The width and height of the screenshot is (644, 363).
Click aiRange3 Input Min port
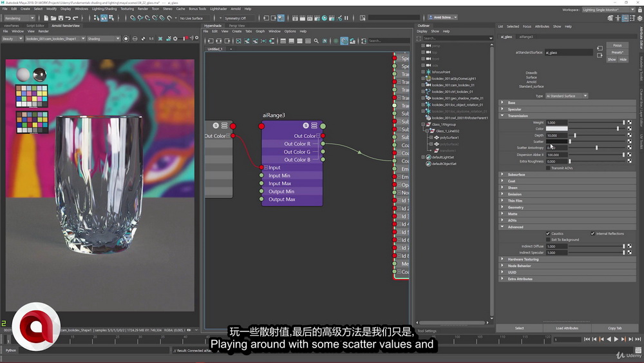click(261, 175)
